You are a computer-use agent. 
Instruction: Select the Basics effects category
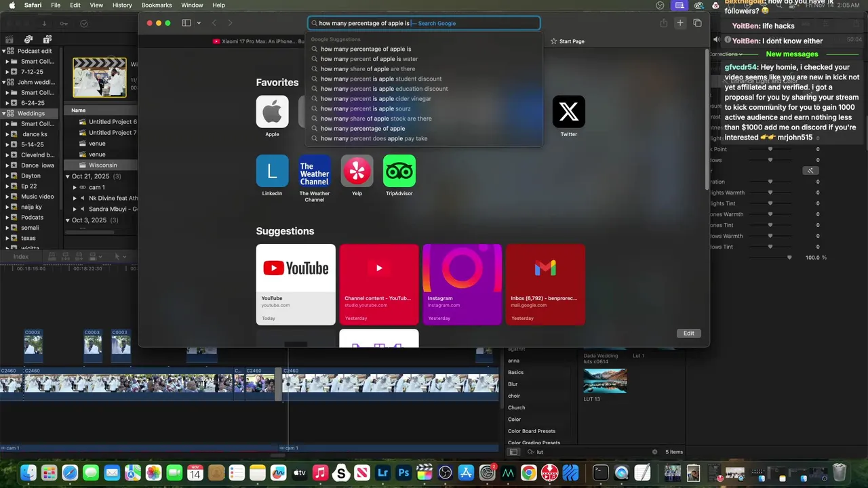click(515, 372)
